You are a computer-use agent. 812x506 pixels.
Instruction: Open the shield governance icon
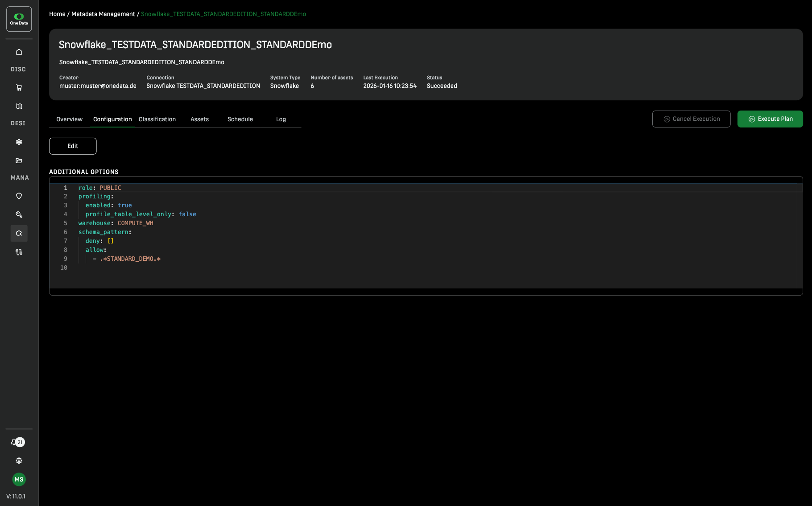click(x=19, y=196)
